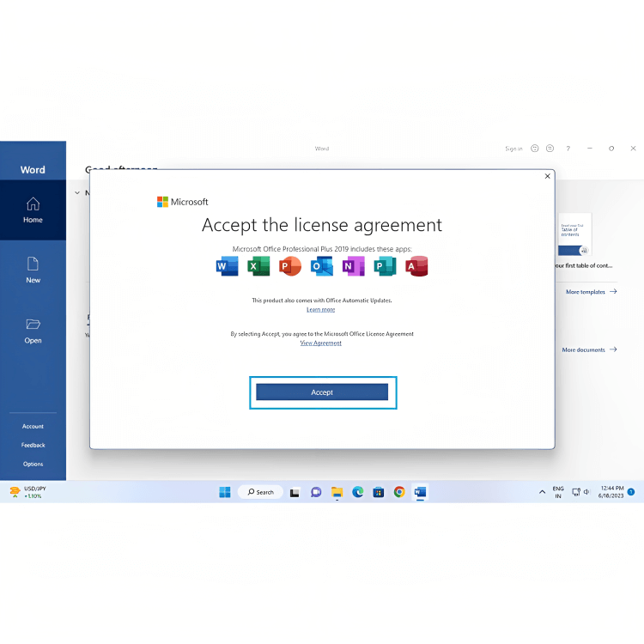
Task: Go to Home in Word sidebar
Action: point(33,210)
